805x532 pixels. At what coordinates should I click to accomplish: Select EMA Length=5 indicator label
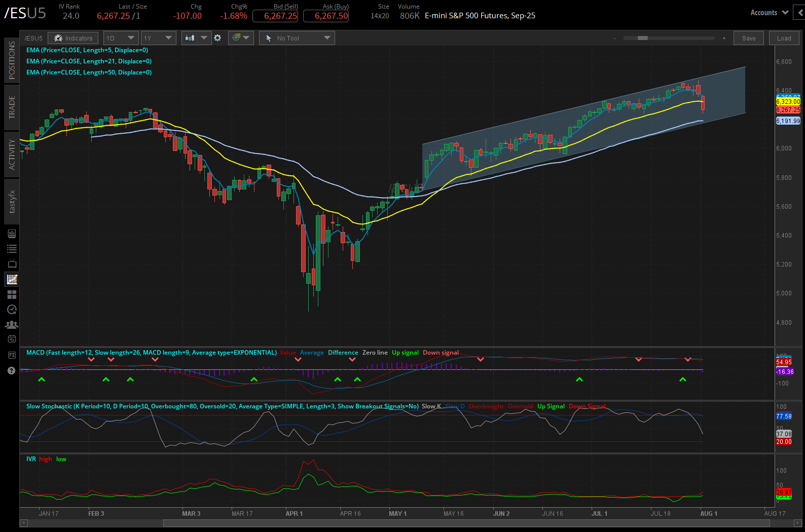coord(87,50)
